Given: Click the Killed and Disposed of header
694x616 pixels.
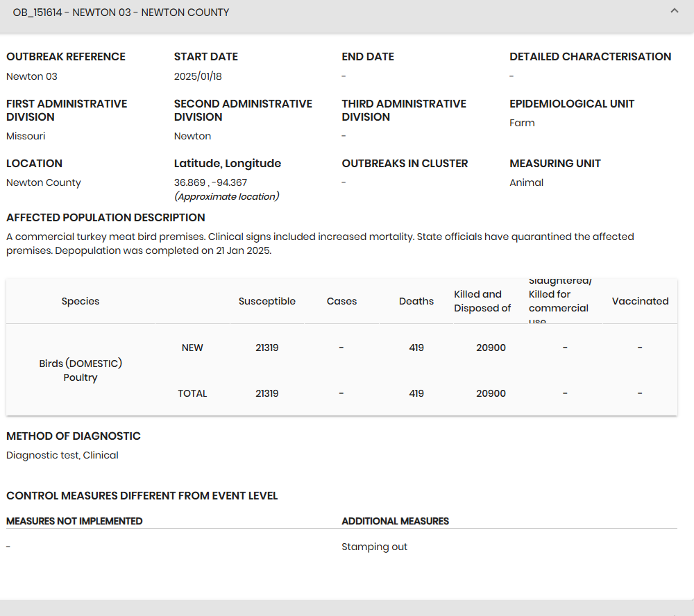Looking at the screenshot, I should pyautogui.click(x=482, y=301).
